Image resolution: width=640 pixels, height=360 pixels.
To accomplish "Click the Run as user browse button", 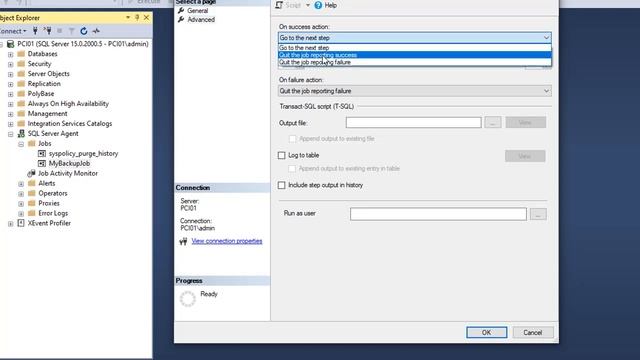I will tap(538, 214).
